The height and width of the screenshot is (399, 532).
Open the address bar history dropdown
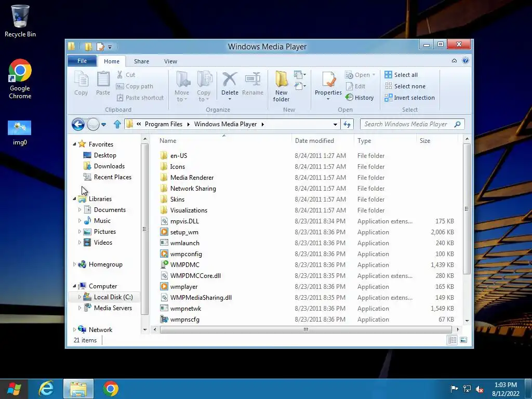[x=335, y=125]
